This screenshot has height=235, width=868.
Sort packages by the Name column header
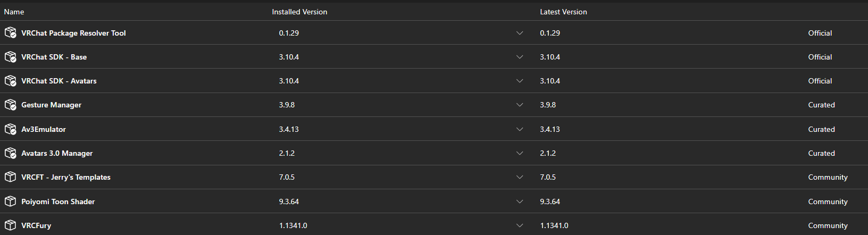[14, 12]
